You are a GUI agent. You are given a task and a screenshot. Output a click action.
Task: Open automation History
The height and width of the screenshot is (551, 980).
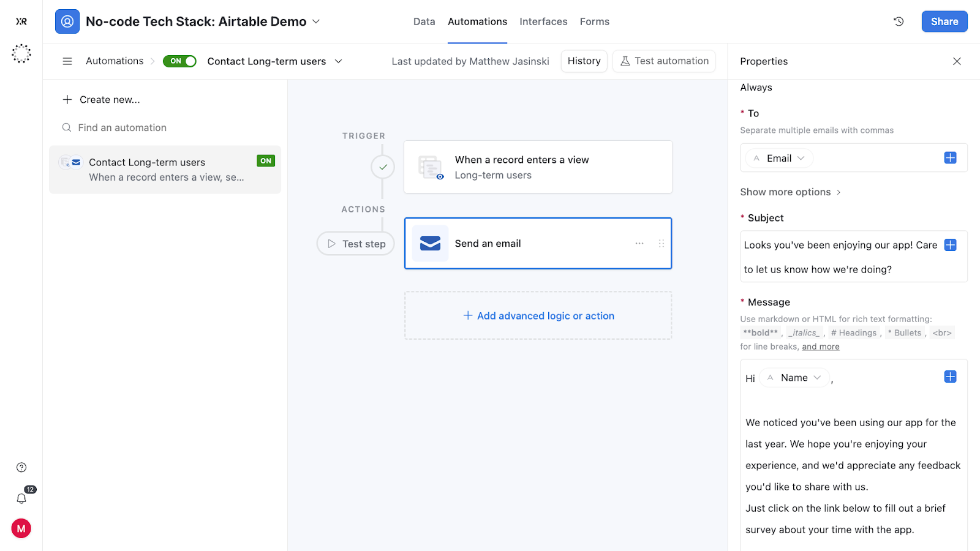pos(584,61)
